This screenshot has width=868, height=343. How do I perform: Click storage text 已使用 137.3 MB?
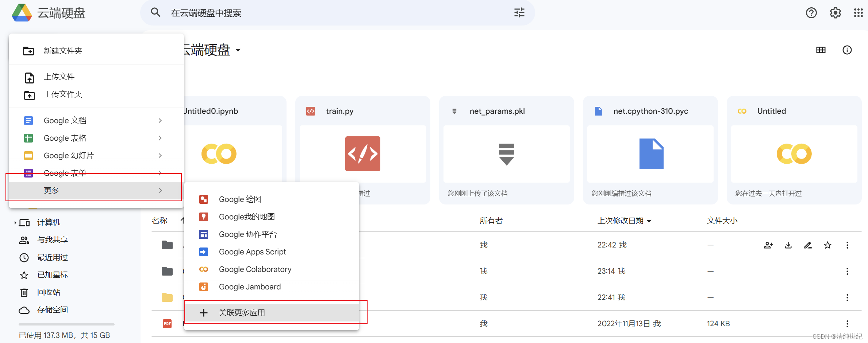(x=65, y=335)
